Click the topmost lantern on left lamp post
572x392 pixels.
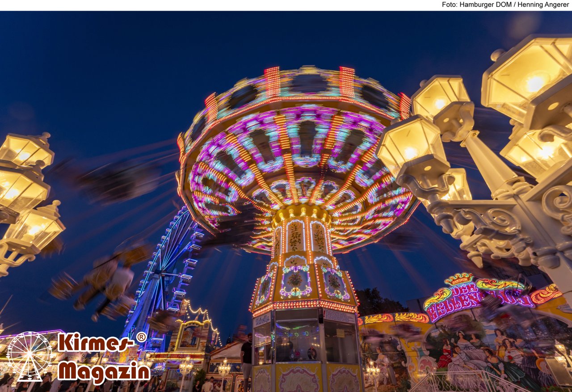26,150
